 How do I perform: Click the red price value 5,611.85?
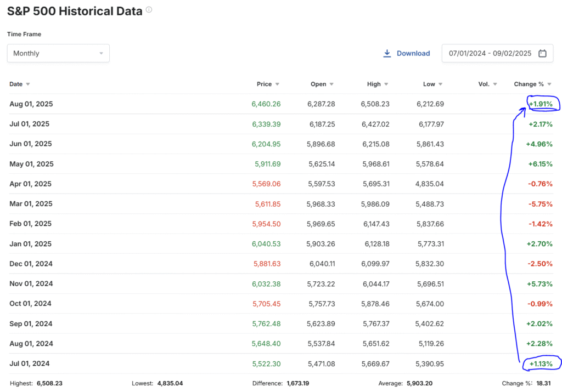(268, 204)
